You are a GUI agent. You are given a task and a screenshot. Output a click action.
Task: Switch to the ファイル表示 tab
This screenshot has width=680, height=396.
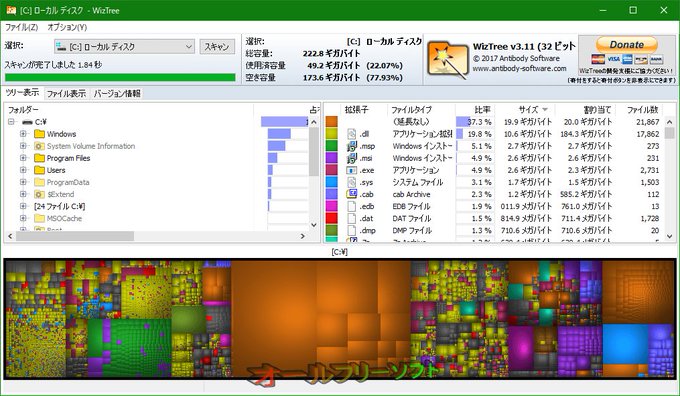(66, 94)
